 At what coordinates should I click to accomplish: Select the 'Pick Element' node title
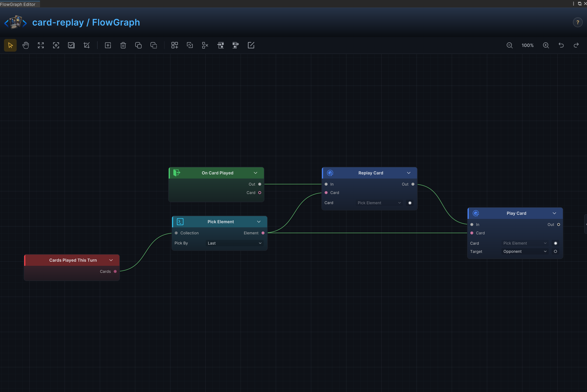pyautogui.click(x=221, y=222)
